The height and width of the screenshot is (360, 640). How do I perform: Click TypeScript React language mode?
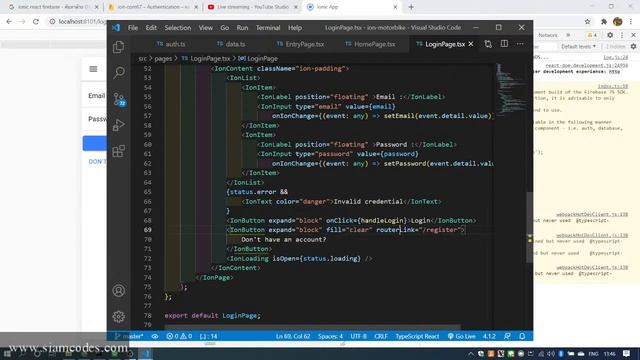pos(417,336)
